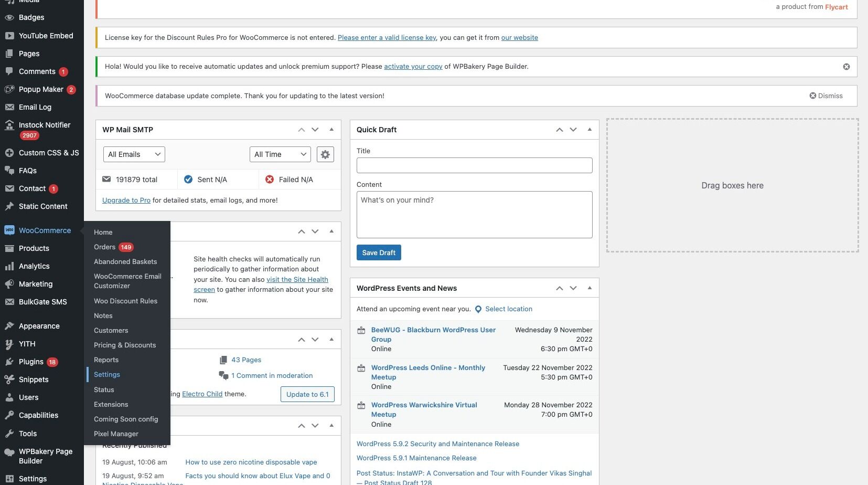Viewport: 868px width, 485px height.
Task: Select the Analytics chart icon
Action: 9,266
